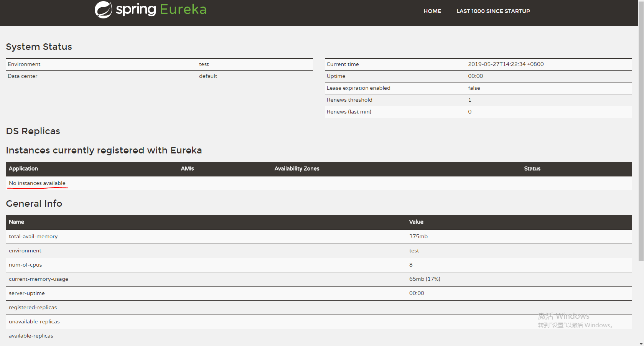Click the scrollbar down arrow
The width and height of the screenshot is (644, 346).
tap(641, 343)
